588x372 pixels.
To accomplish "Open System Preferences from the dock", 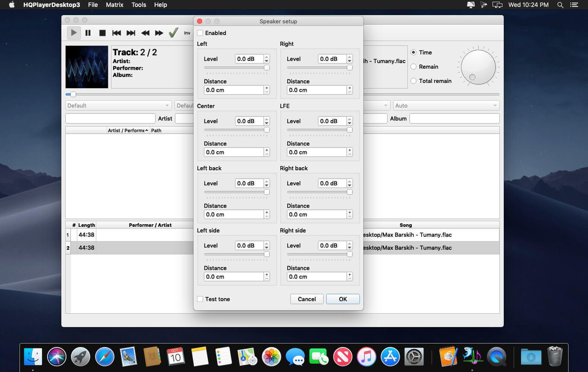I will pyautogui.click(x=414, y=357).
